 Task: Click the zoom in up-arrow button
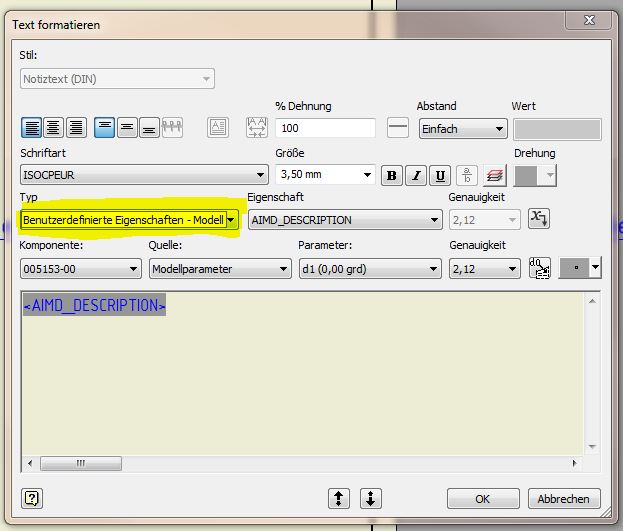[339, 498]
